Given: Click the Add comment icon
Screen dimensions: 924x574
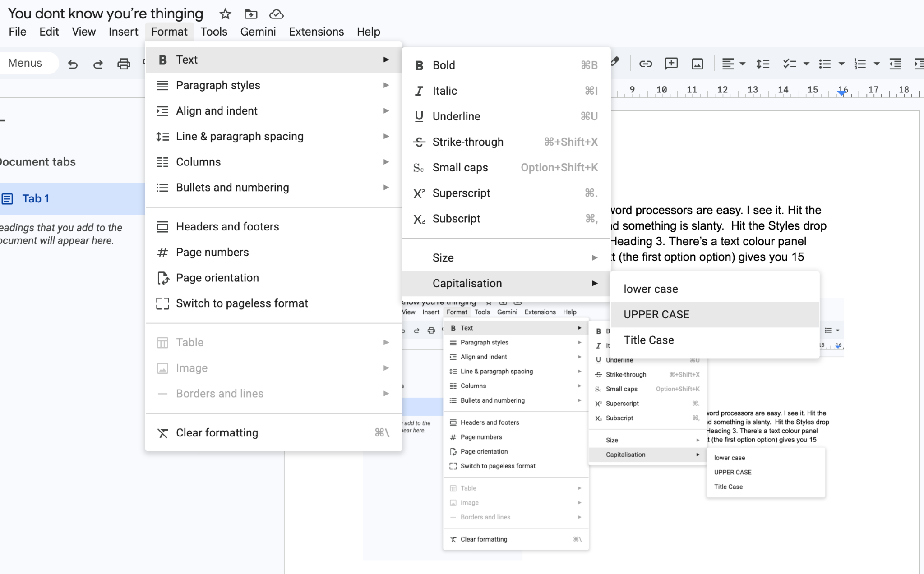Looking at the screenshot, I should [x=671, y=64].
